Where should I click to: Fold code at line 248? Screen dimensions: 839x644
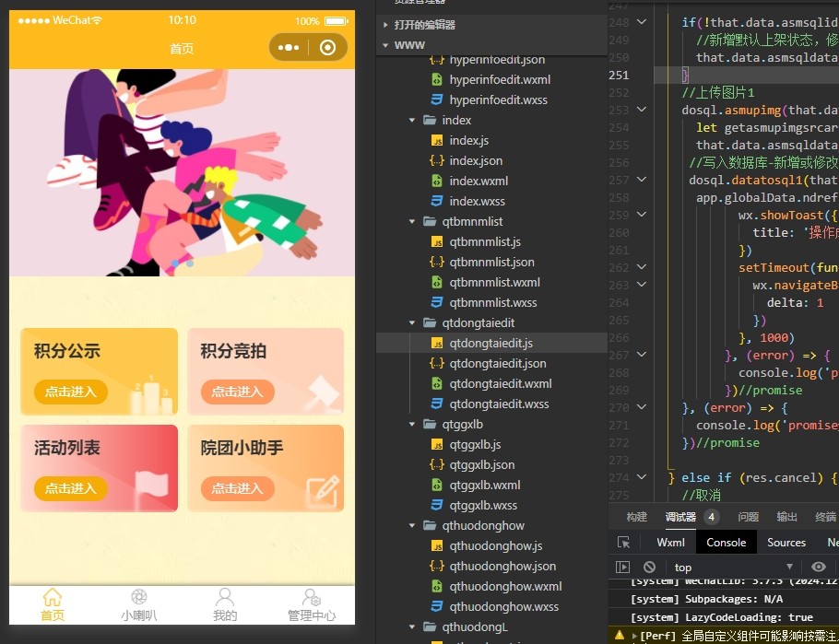642,22
